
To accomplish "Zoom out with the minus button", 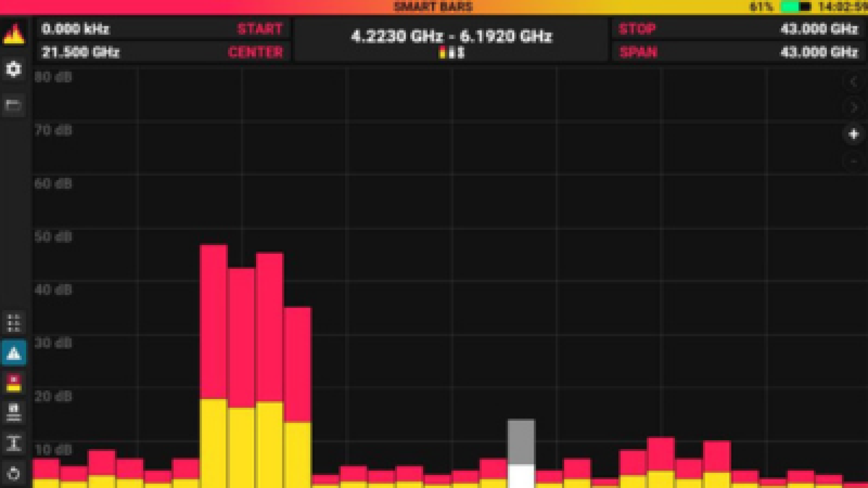I will click(853, 161).
